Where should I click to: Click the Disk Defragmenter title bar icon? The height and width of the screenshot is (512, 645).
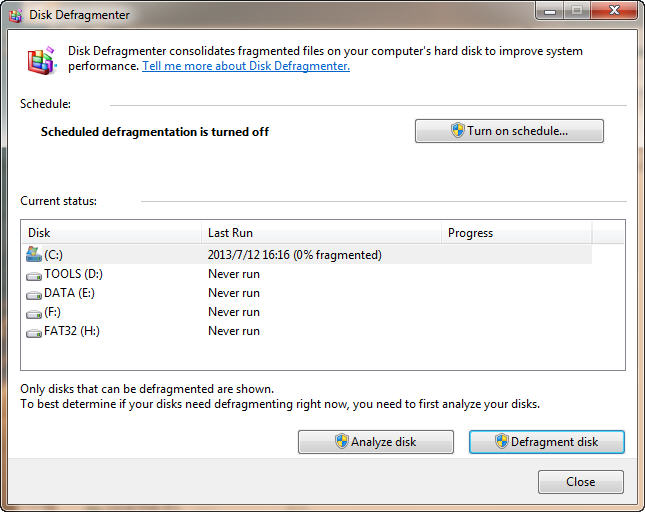click(16, 15)
